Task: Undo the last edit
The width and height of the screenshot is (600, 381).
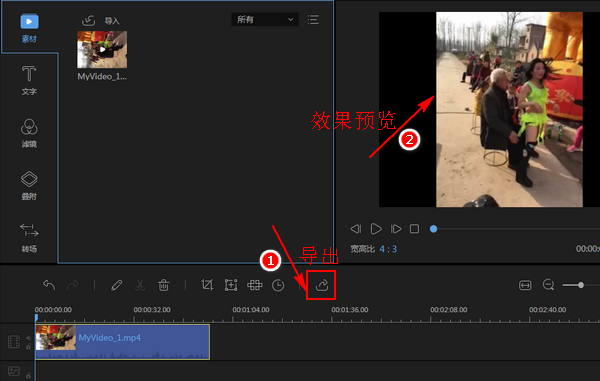Action: [x=49, y=285]
